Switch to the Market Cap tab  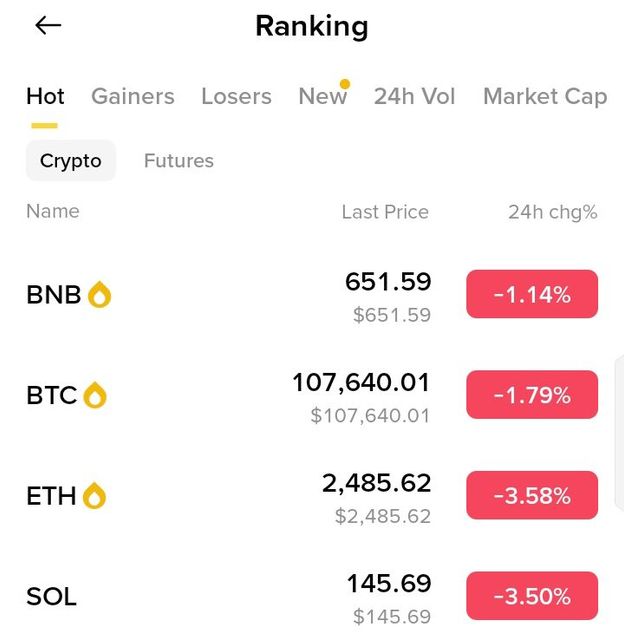545,96
